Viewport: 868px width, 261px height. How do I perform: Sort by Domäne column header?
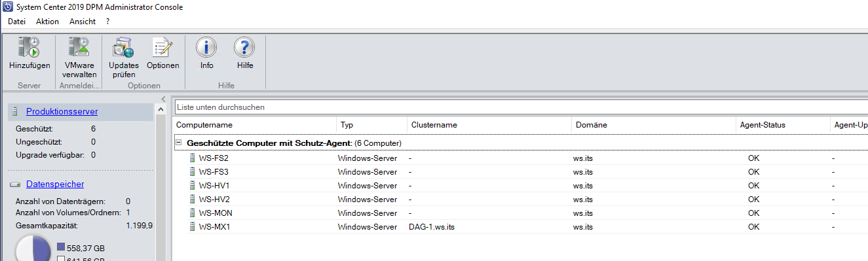coord(654,125)
